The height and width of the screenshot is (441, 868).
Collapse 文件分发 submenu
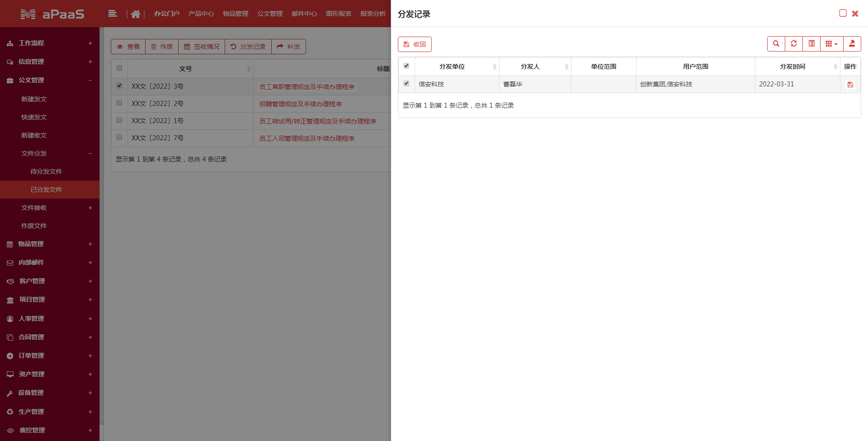(x=50, y=153)
